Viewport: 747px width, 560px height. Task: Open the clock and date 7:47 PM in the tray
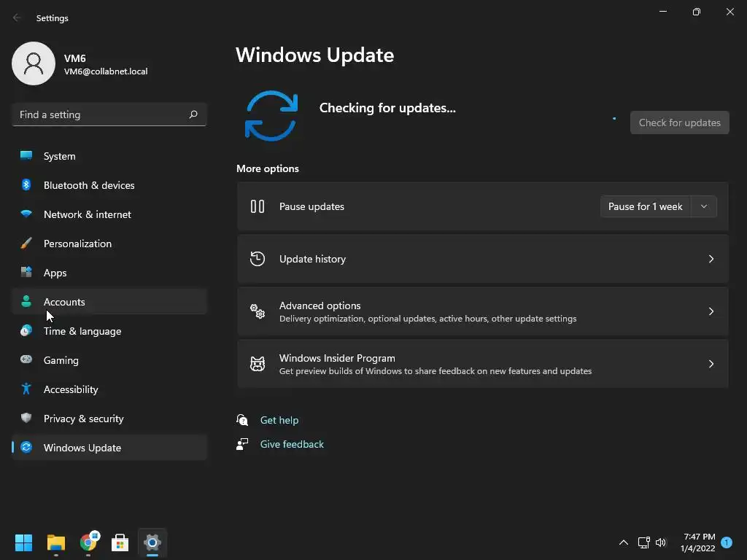pos(698,542)
